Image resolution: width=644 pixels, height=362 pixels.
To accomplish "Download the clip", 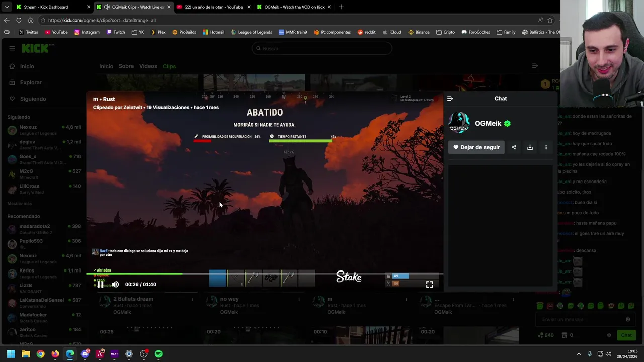I will pyautogui.click(x=530, y=147).
